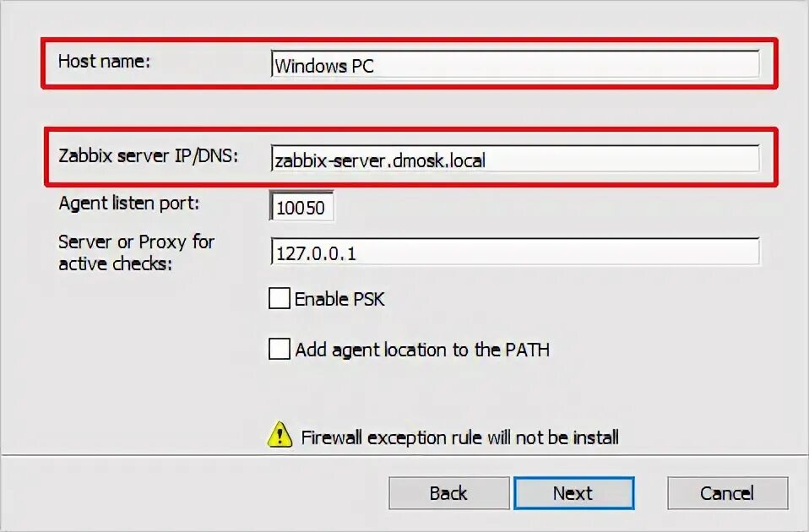
Task: Click the Firewall exception rule warning text
Action: (459, 437)
